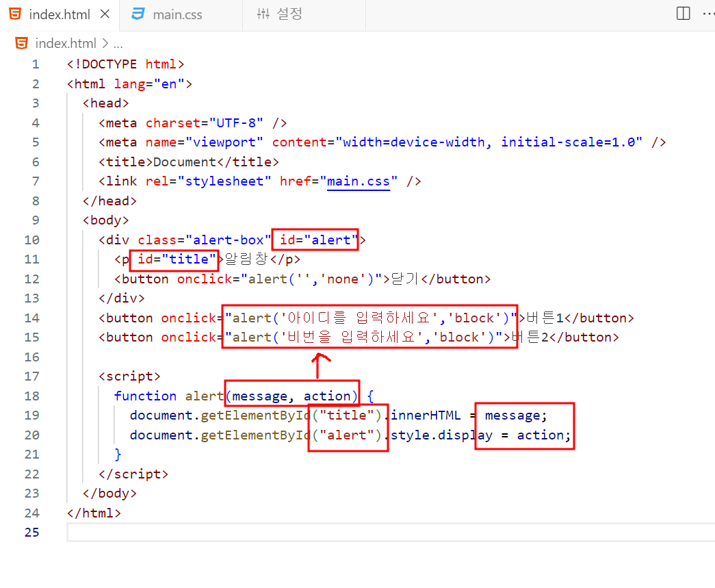This screenshot has height=588, width=715.
Task: Click the sliders icon in 설정 tab
Action: pos(263,14)
